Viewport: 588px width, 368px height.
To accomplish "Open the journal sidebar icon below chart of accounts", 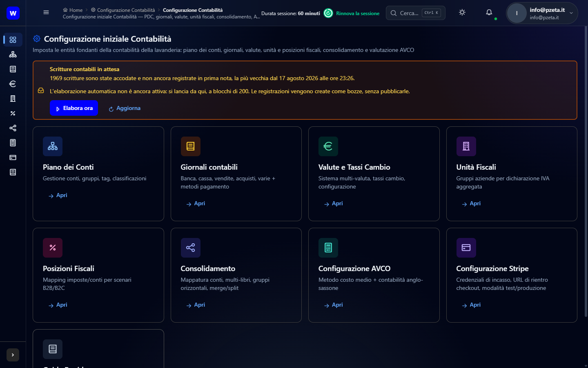I will pyautogui.click(x=13, y=69).
